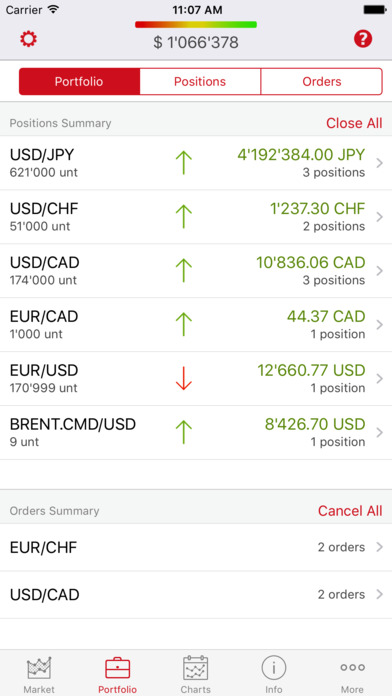Switch to the Positions segment

[200, 82]
